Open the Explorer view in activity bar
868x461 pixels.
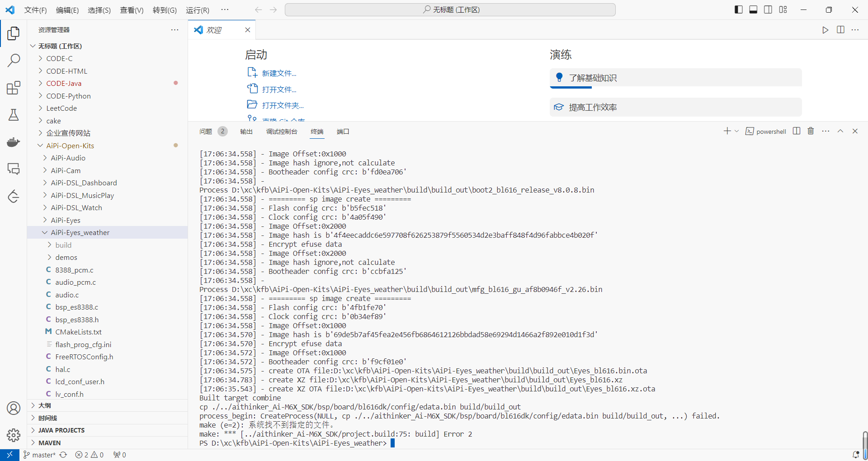tap(14, 33)
